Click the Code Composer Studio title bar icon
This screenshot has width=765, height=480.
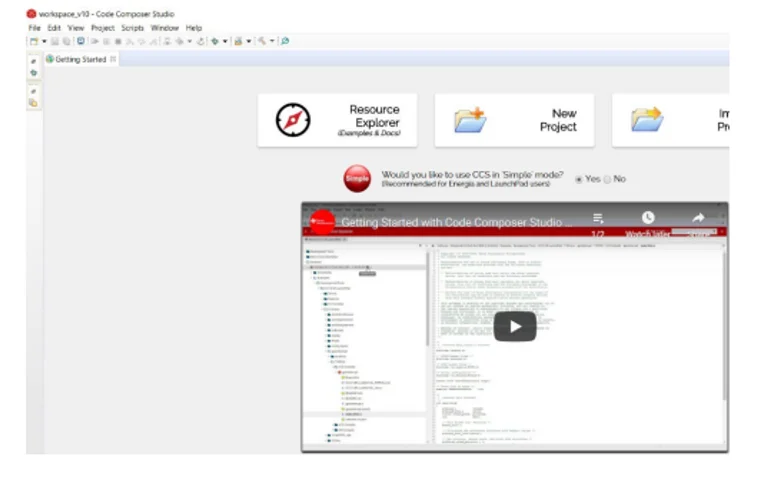32,14
